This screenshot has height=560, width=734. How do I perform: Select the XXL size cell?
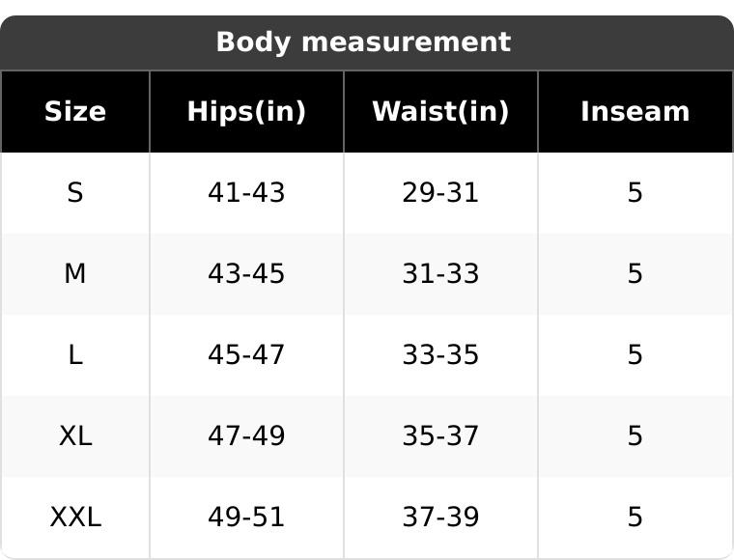coord(75,518)
